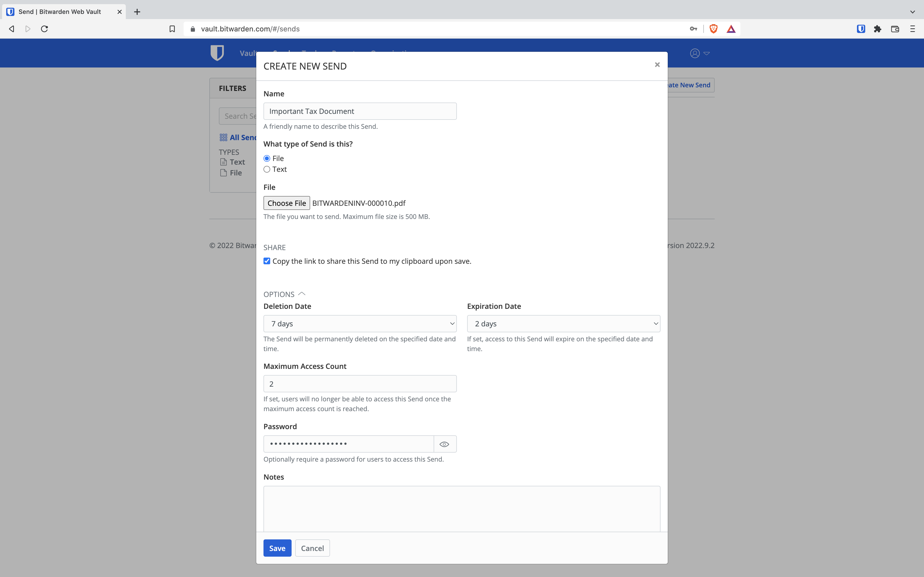Click the password key icon in address bar

[693, 29]
